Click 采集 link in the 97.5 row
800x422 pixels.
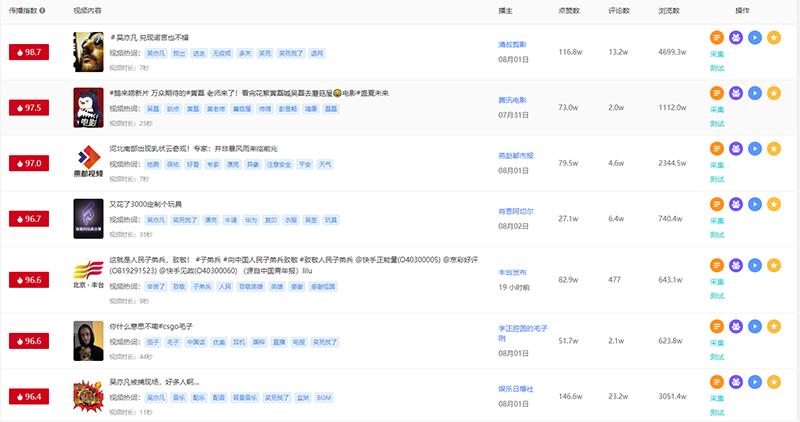tap(717, 110)
